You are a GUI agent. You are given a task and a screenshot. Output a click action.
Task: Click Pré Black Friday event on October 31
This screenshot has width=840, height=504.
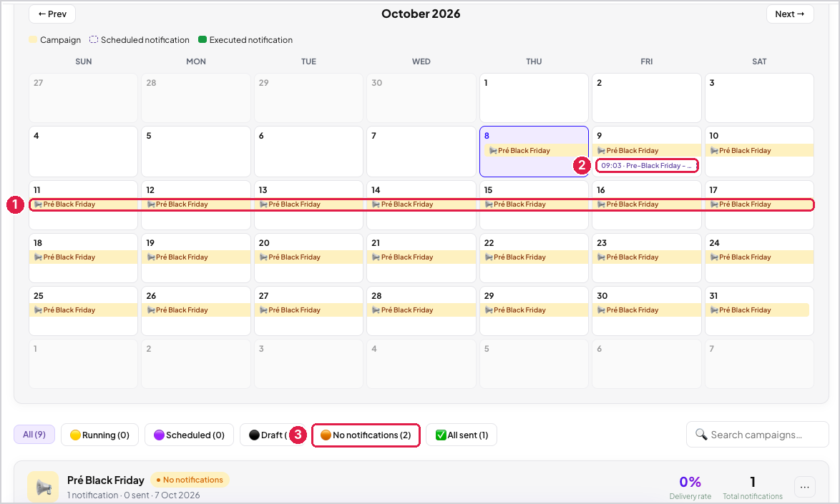point(757,310)
